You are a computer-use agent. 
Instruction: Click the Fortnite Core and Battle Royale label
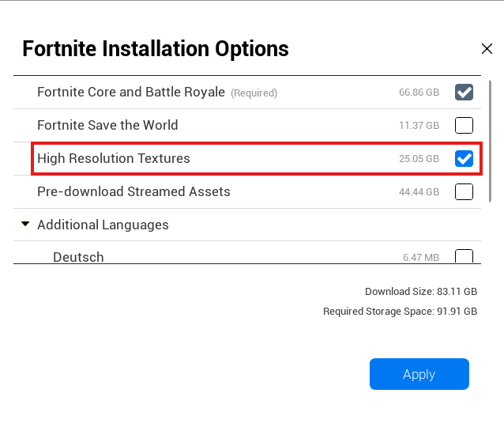tap(131, 93)
